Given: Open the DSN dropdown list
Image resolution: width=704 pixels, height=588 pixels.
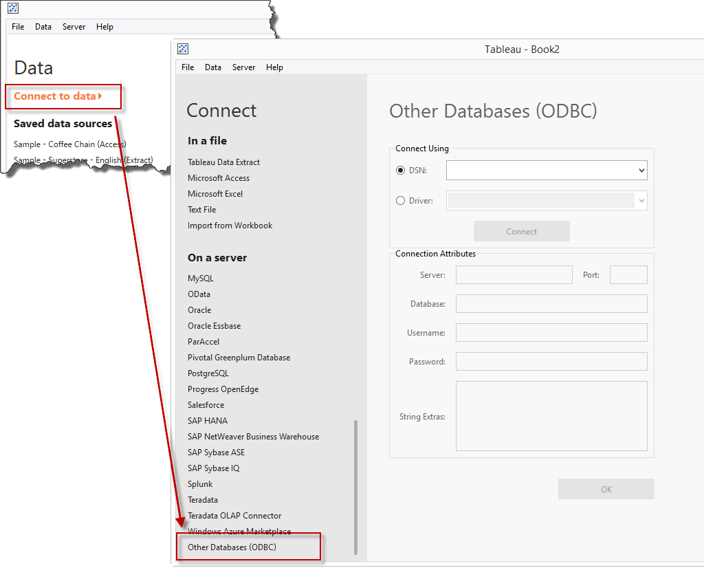Looking at the screenshot, I should [547, 171].
